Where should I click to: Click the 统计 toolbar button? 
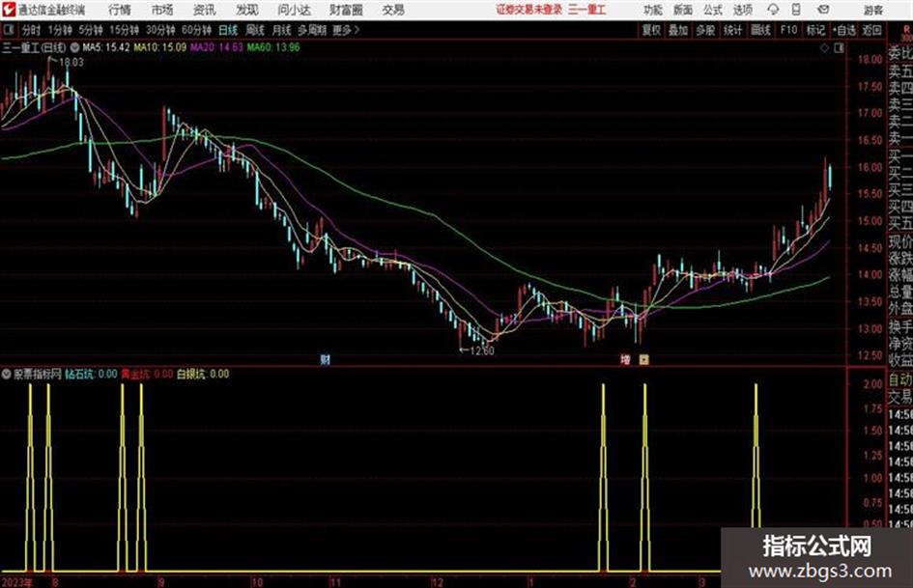tap(732, 30)
